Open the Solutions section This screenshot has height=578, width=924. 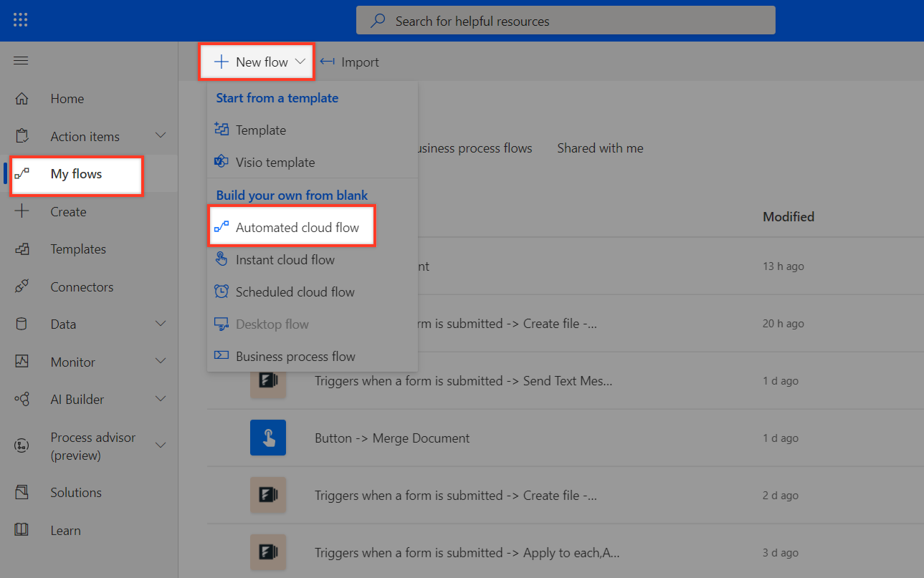76,492
